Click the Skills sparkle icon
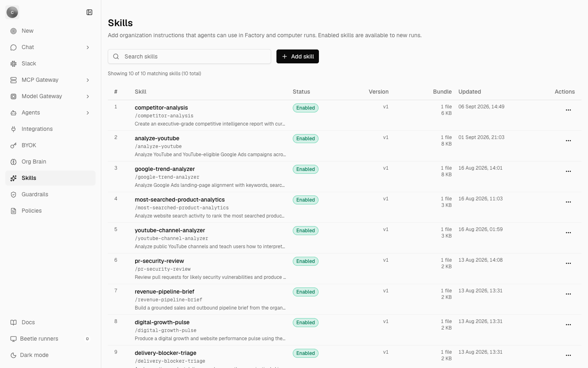The image size is (588, 368). tap(13, 178)
